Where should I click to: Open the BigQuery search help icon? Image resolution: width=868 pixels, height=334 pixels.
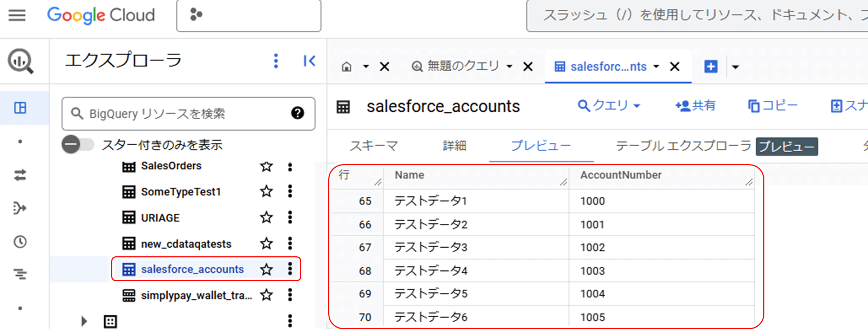[297, 113]
